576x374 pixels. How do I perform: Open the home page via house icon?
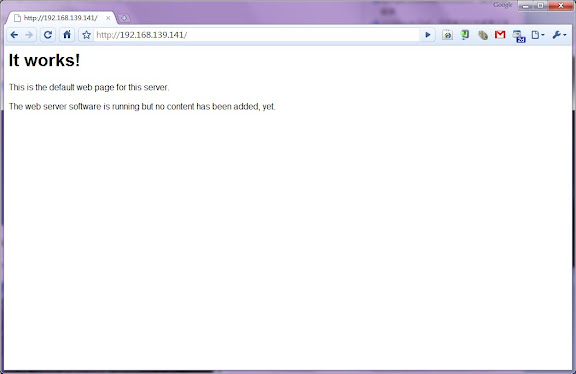pyautogui.click(x=67, y=35)
